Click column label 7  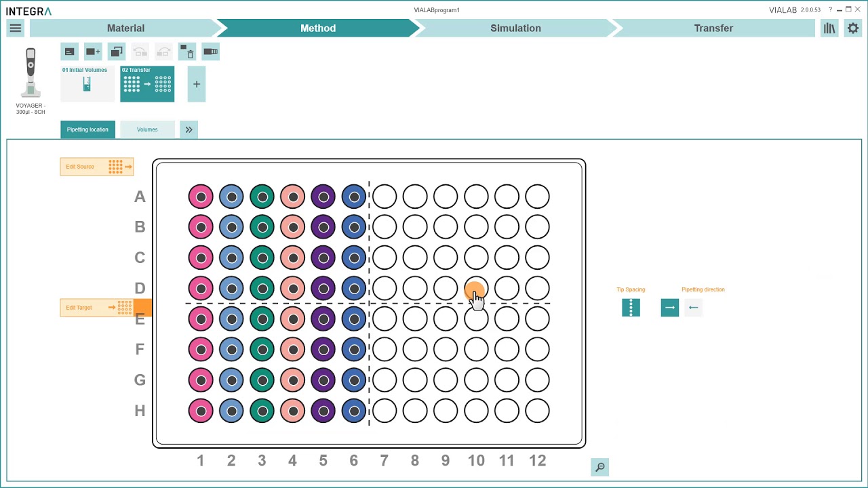point(384,461)
